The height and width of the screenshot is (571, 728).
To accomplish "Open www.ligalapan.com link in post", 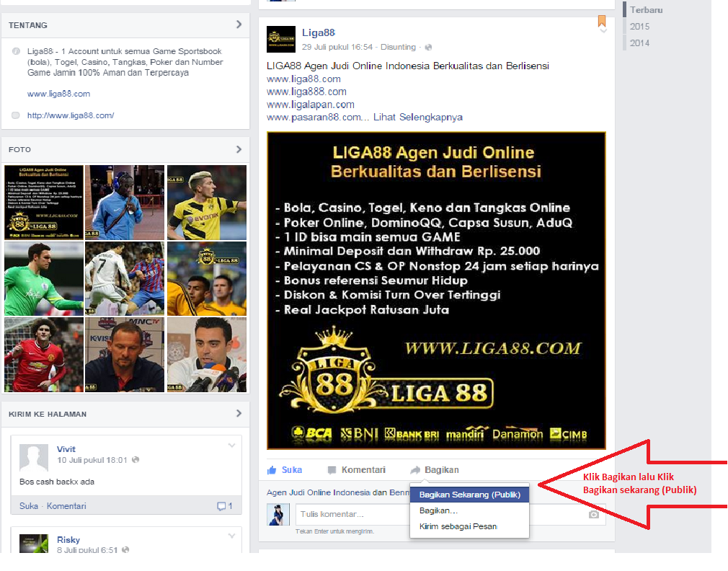I will coord(310,105).
